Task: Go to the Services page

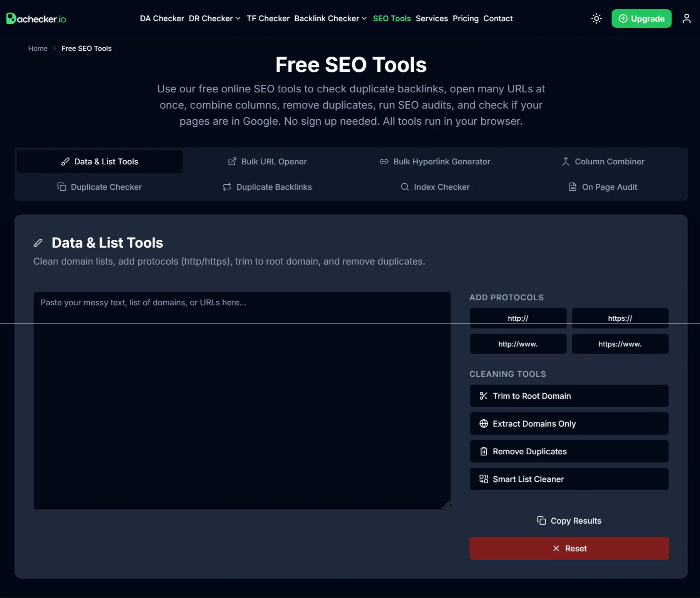Action: [x=432, y=18]
